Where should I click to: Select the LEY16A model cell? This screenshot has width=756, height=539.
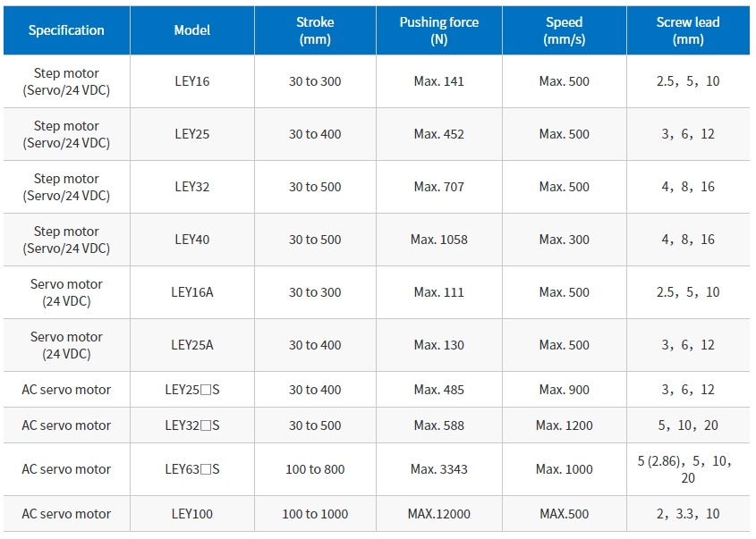tap(192, 292)
